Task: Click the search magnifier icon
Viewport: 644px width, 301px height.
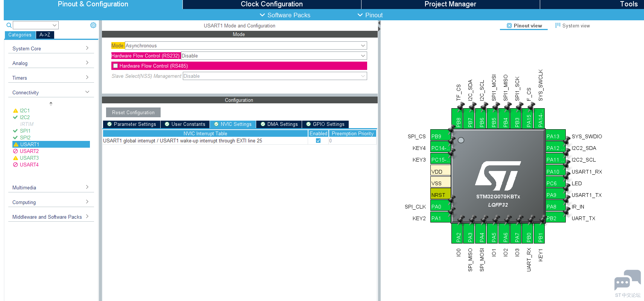Action: pos(9,25)
